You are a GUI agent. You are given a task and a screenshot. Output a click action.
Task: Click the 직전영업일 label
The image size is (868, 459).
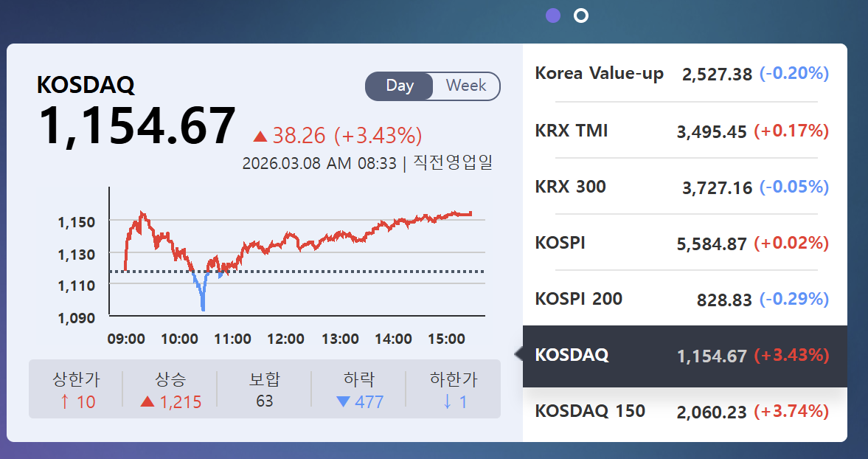click(x=453, y=162)
